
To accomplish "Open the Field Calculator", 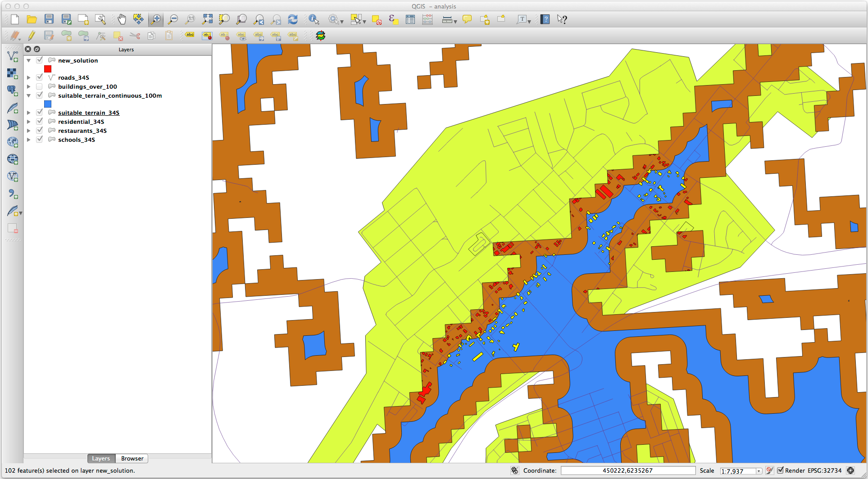I will coord(393,19).
